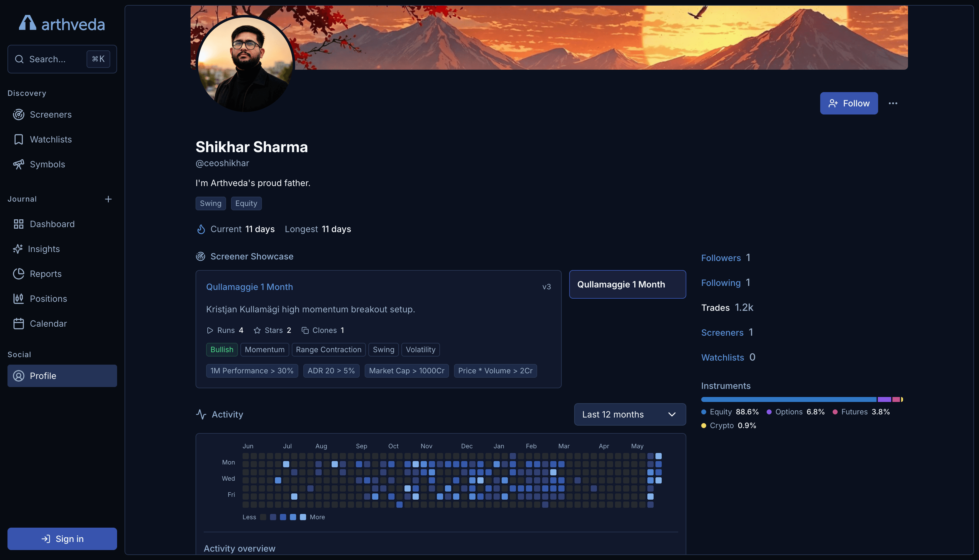Click the Profile user icon
Image resolution: width=979 pixels, height=560 pixels.
pos(18,376)
